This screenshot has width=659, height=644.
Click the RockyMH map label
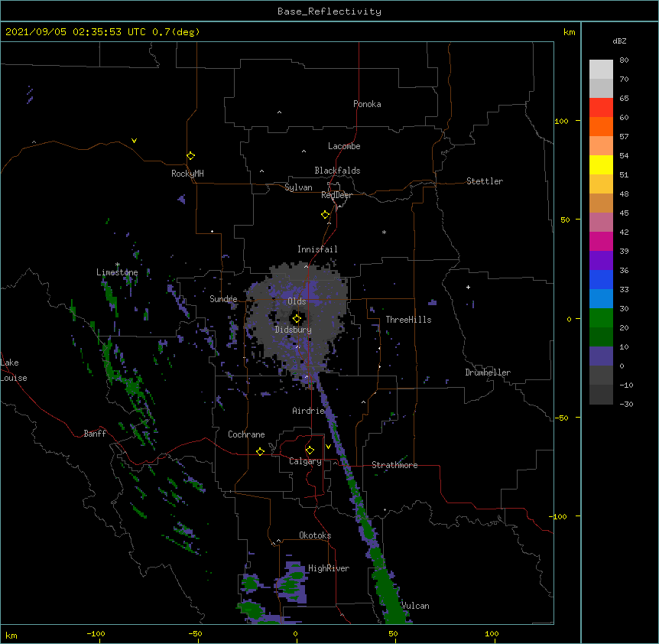(x=187, y=174)
